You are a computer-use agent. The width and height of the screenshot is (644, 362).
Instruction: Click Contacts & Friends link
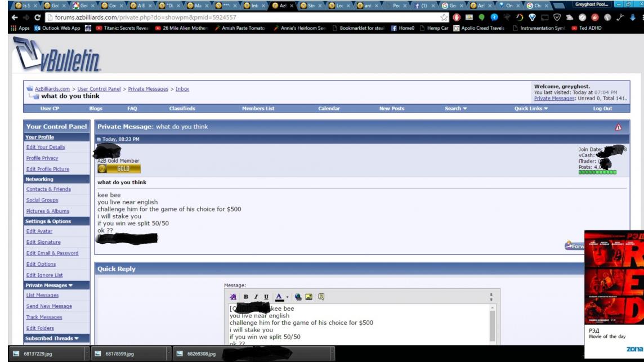pos(48,189)
